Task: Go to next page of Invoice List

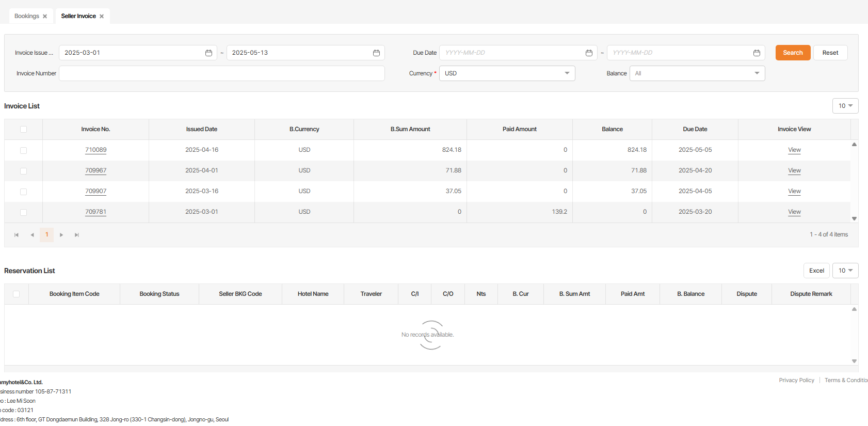Action: 61,235
